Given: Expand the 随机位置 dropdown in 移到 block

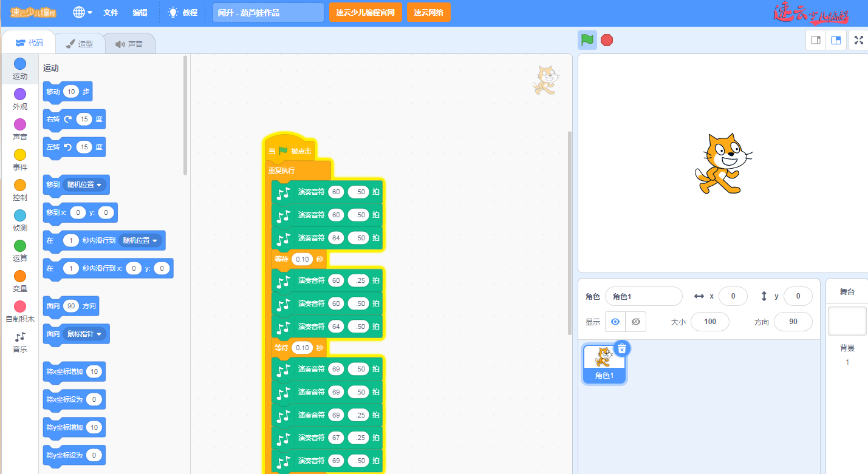Looking at the screenshot, I should (x=86, y=185).
